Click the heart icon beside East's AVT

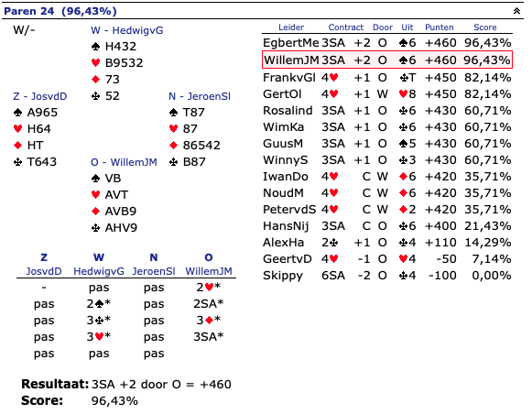(95, 194)
